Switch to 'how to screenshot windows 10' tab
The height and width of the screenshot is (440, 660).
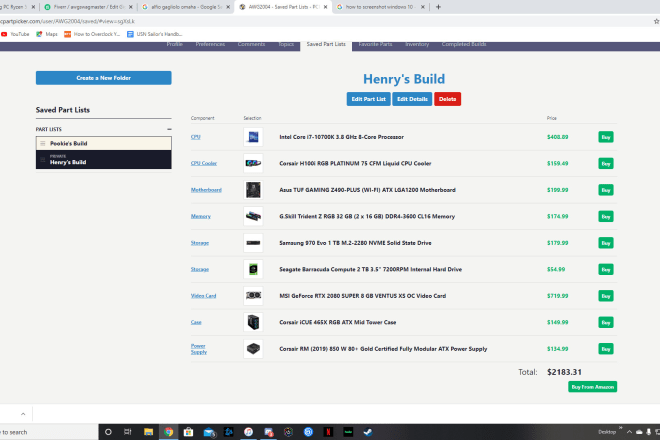click(x=379, y=7)
